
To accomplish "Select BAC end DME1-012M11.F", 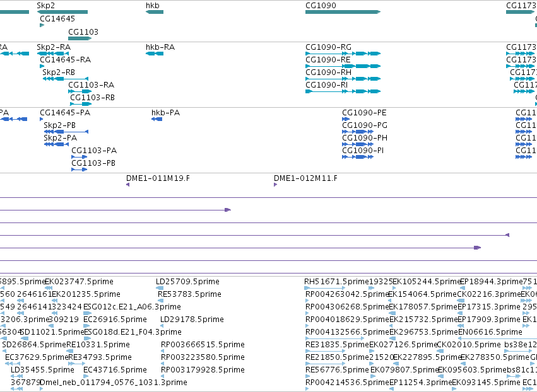I will click(305, 178).
